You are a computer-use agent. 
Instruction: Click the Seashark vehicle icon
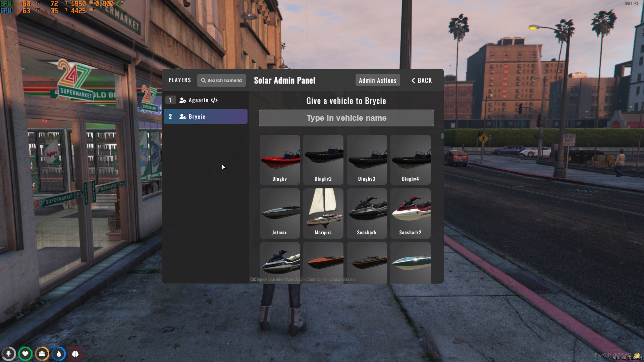tap(366, 213)
